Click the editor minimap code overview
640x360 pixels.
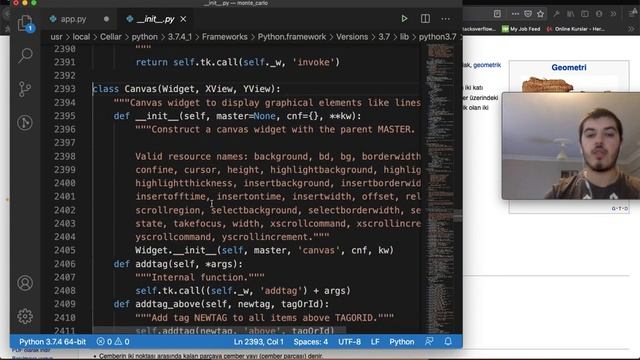[440, 188]
